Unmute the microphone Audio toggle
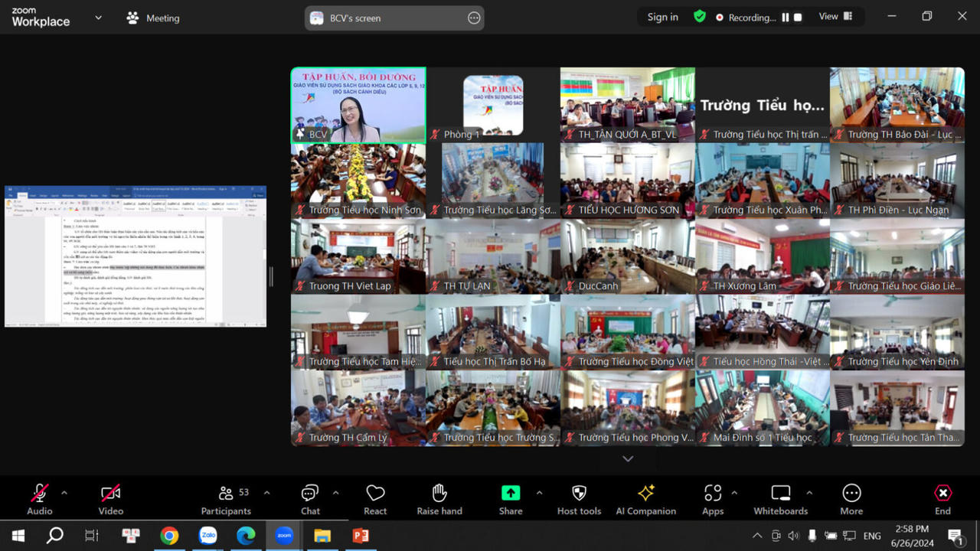980x551 pixels. point(40,499)
